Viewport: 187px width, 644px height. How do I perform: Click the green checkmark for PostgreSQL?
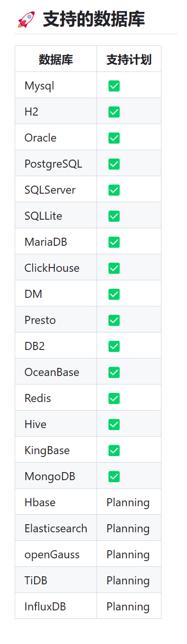pos(114,164)
